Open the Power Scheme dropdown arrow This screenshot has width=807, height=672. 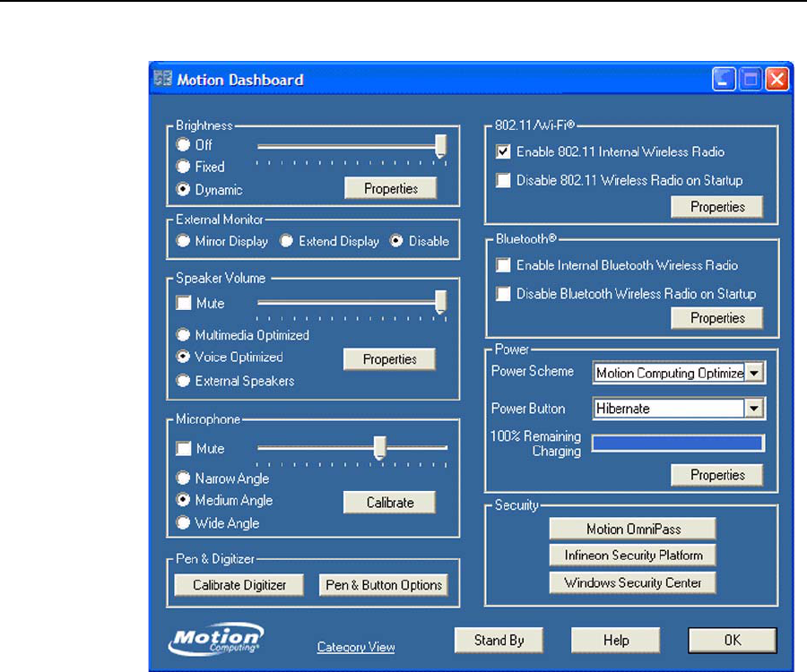754,373
